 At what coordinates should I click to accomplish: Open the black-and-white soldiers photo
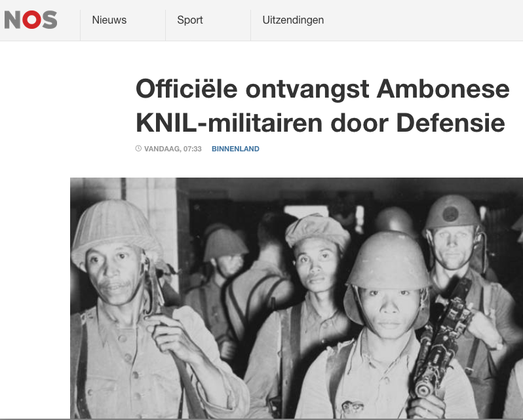coord(296,298)
